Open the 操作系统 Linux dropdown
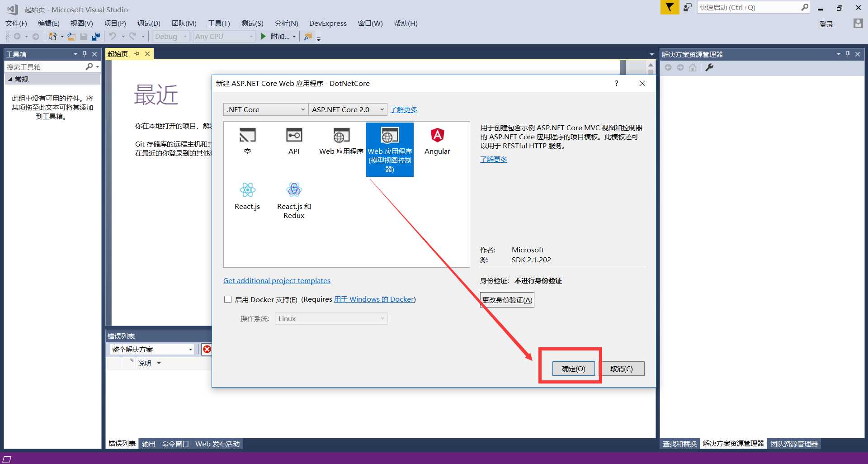Image resolution: width=868 pixels, height=464 pixels. pyautogui.click(x=331, y=318)
